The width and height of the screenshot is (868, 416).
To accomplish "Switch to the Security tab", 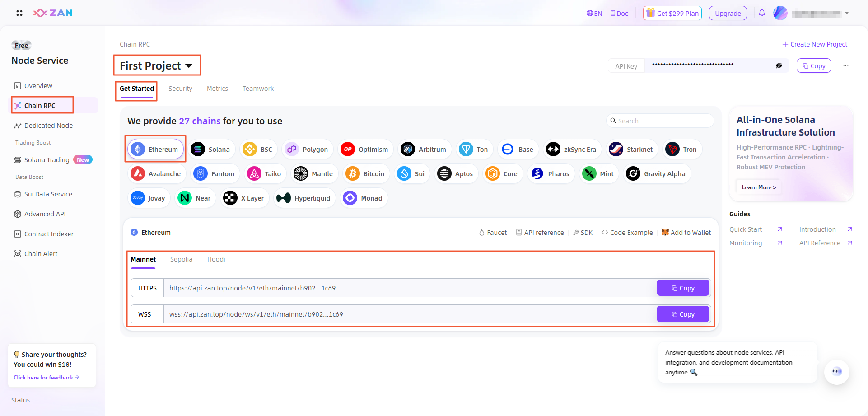I will pyautogui.click(x=180, y=89).
